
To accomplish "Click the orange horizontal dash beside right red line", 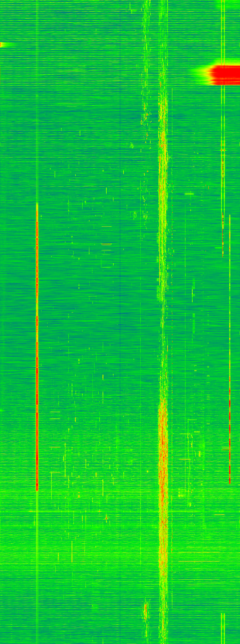I will pyautogui.click(x=225, y=449).
